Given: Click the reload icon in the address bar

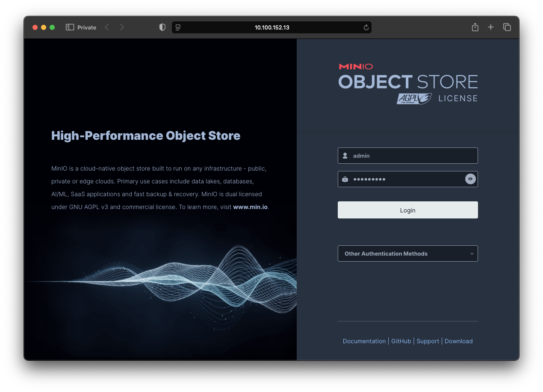Looking at the screenshot, I should click(366, 27).
